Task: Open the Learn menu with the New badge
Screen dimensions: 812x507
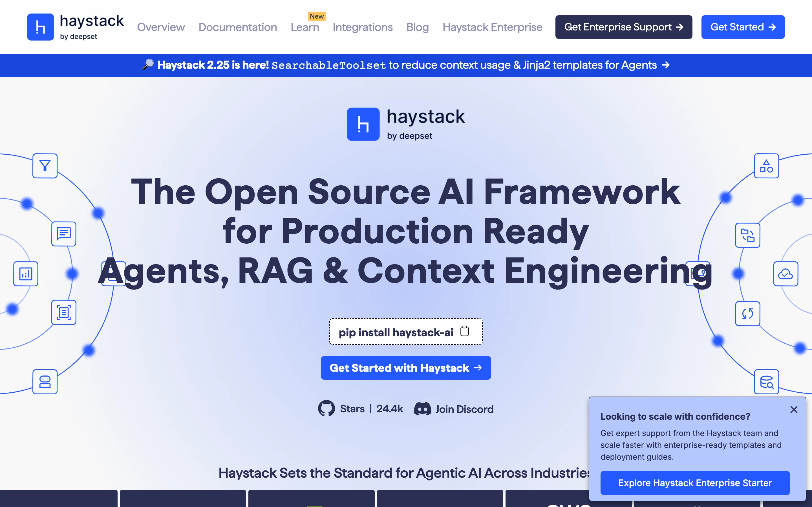Action: click(x=305, y=27)
